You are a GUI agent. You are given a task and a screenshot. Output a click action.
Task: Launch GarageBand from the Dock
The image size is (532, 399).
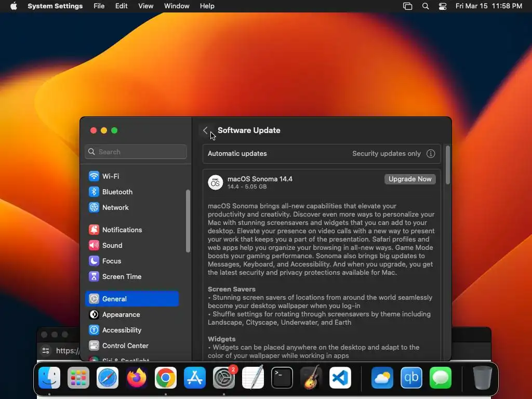(311, 378)
